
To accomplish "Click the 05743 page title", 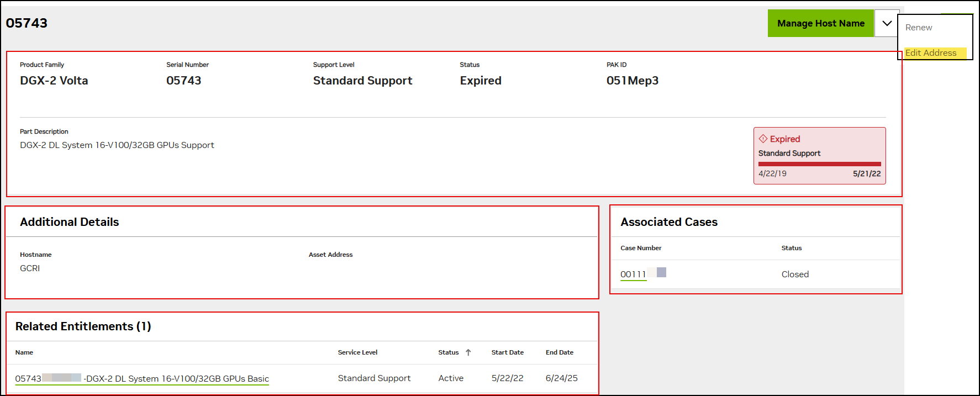I will pyautogui.click(x=27, y=23).
